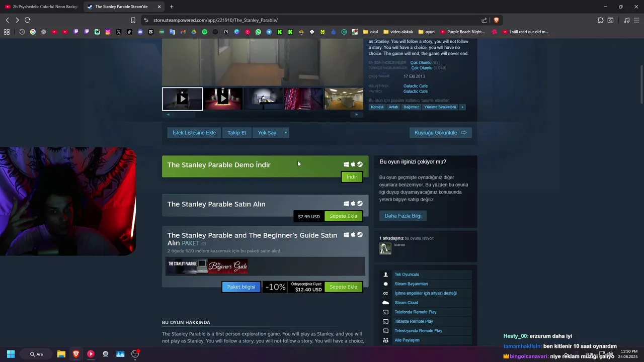Open the 'okul' bookmarks folder
Image resolution: width=644 pixels, height=362 pixels.
click(x=370, y=32)
